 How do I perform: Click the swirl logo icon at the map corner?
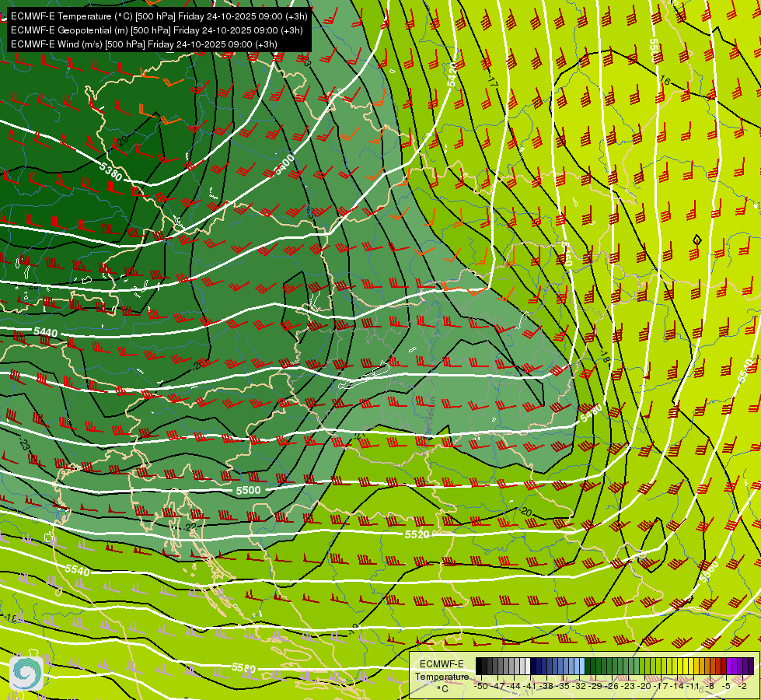(x=26, y=673)
